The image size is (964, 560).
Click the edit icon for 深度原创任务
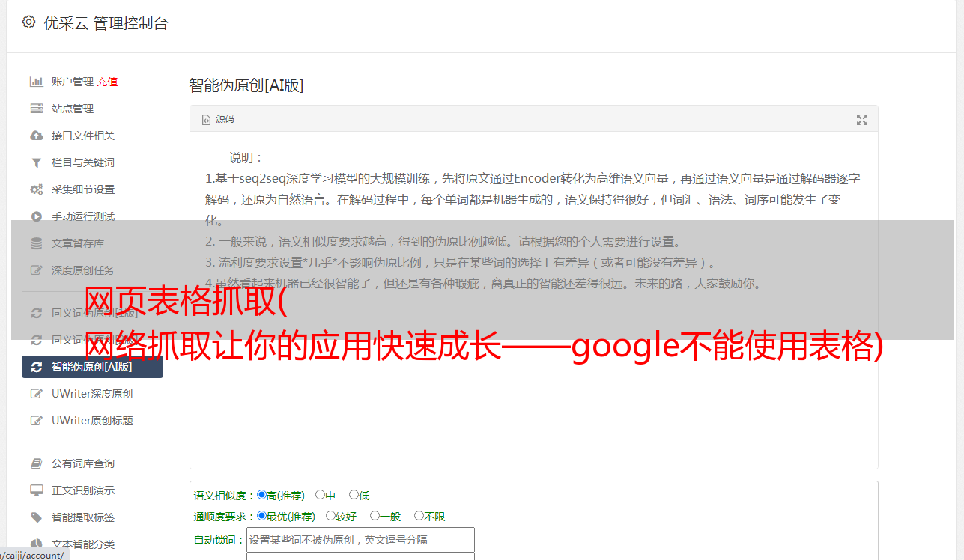pos(36,270)
